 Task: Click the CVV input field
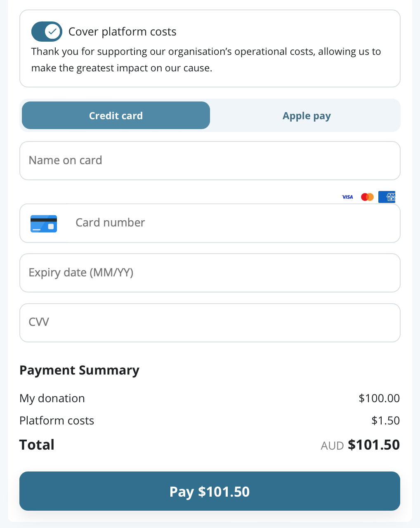pos(210,323)
